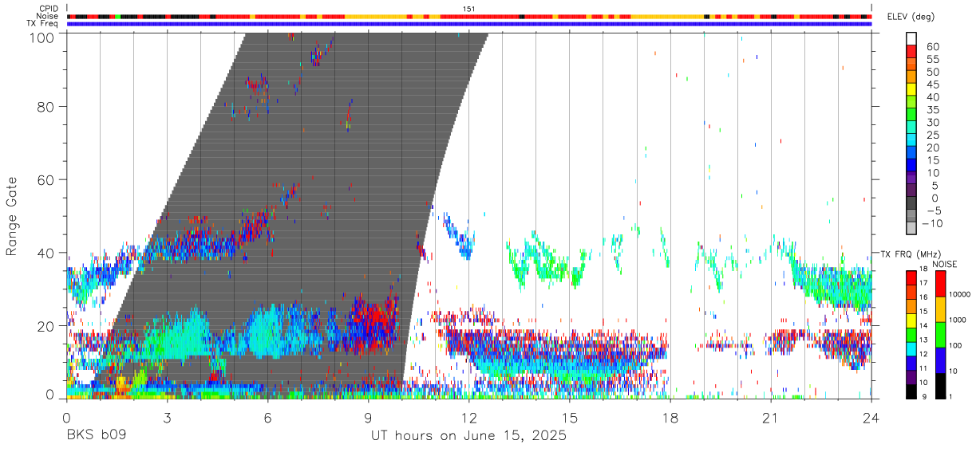Click the NOISE legend value 10000
The image size is (980, 452).
point(960,294)
